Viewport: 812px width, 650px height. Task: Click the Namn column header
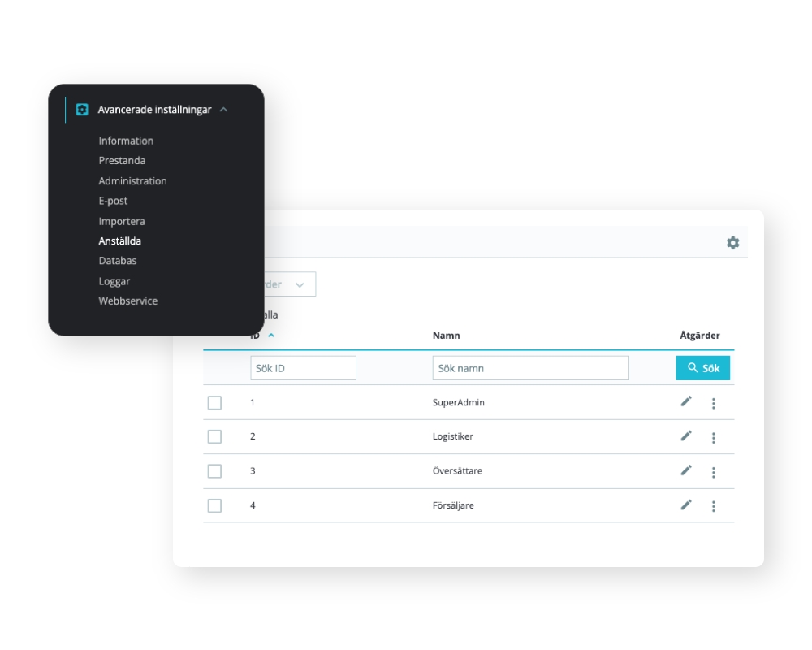[x=446, y=336]
